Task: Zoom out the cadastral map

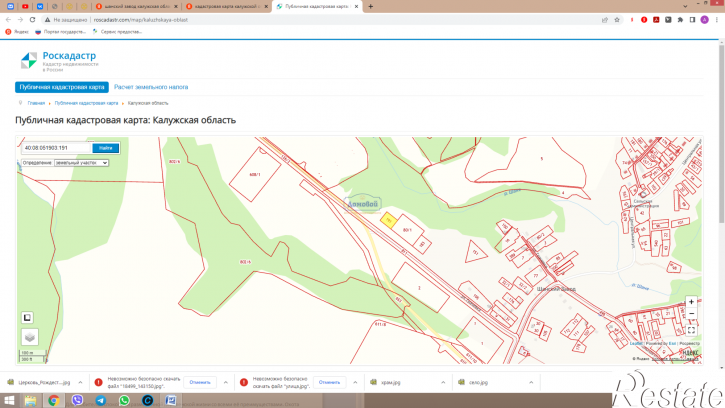Action: point(691,314)
